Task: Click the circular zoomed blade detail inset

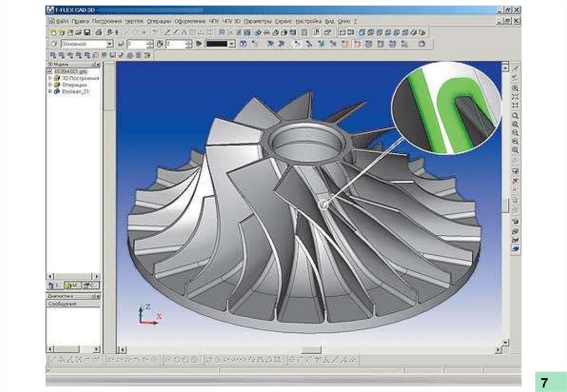Action: tap(447, 108)
